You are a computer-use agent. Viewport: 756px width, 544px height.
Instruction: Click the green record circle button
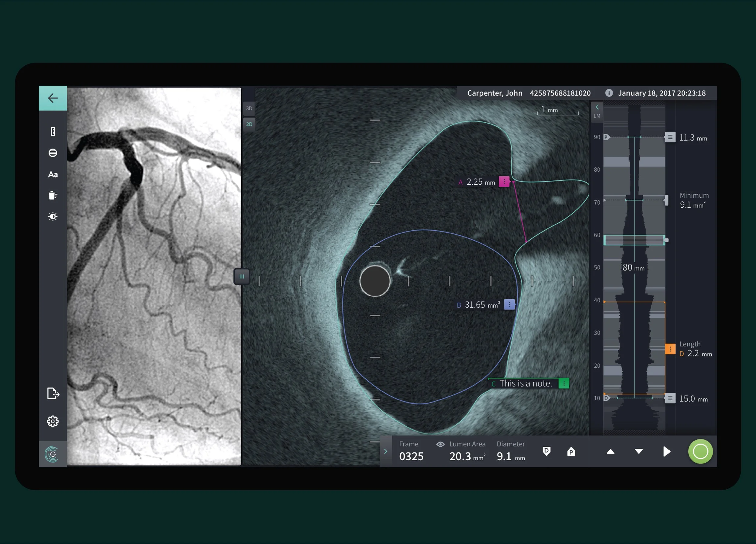point(700,452)
